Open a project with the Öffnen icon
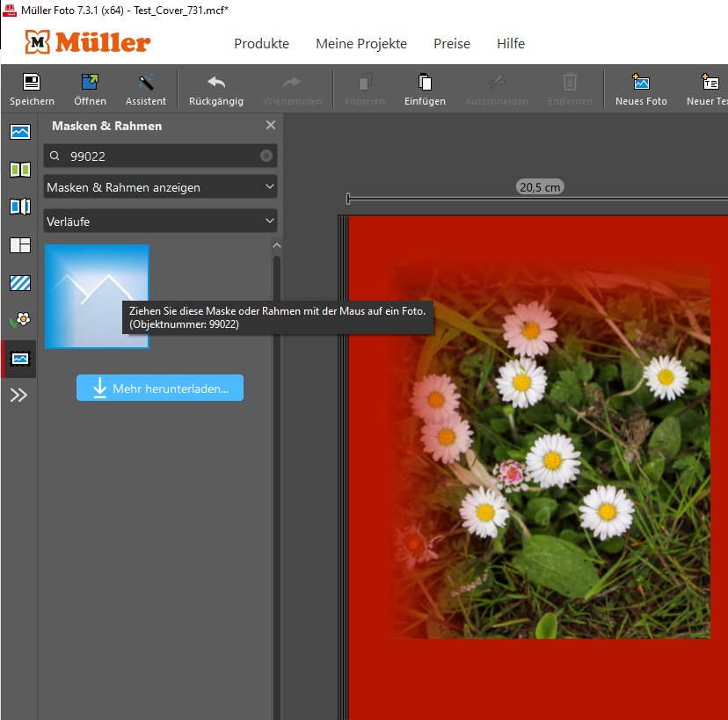728x720 pixels. [90, 89]
